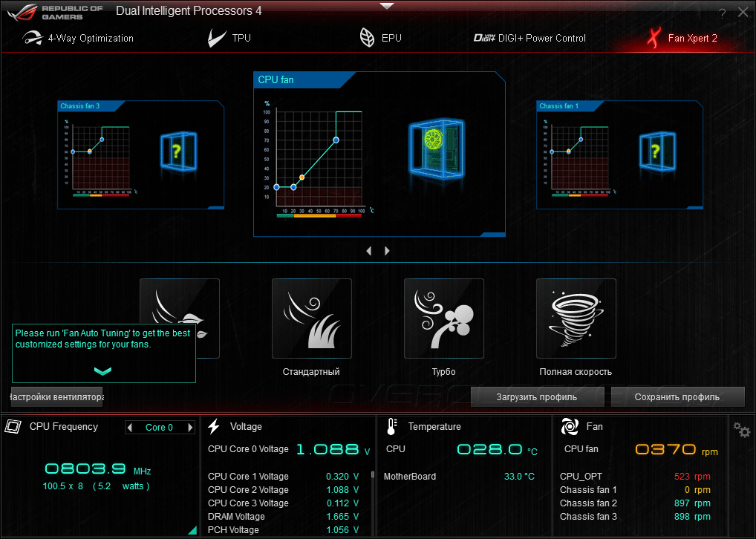The height and width of the screenshot is (539, 756).
Task: Click the PCH Voltage row
Action: pyautogui.click(x=284, y=530)
